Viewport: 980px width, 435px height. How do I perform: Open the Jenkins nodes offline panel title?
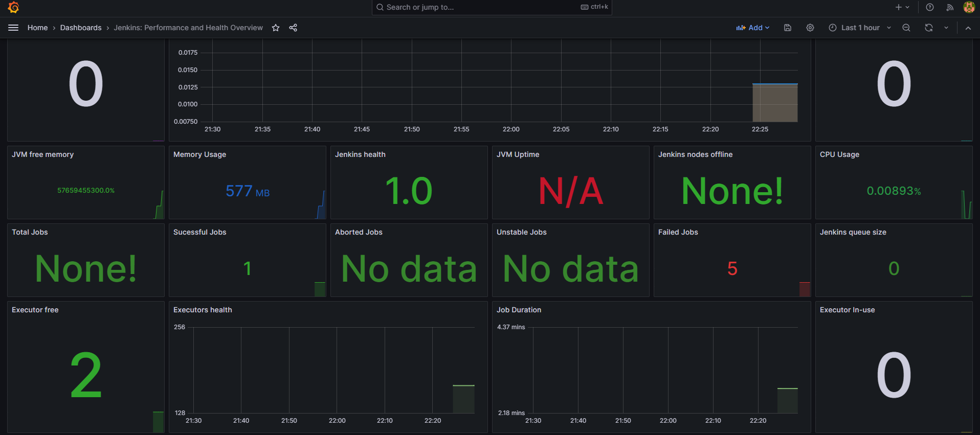695,154
